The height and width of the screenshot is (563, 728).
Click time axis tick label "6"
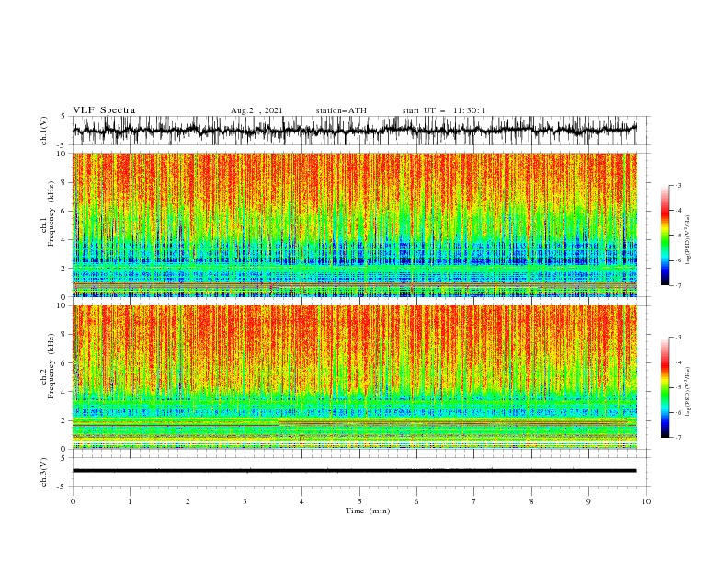coord(416,501)
